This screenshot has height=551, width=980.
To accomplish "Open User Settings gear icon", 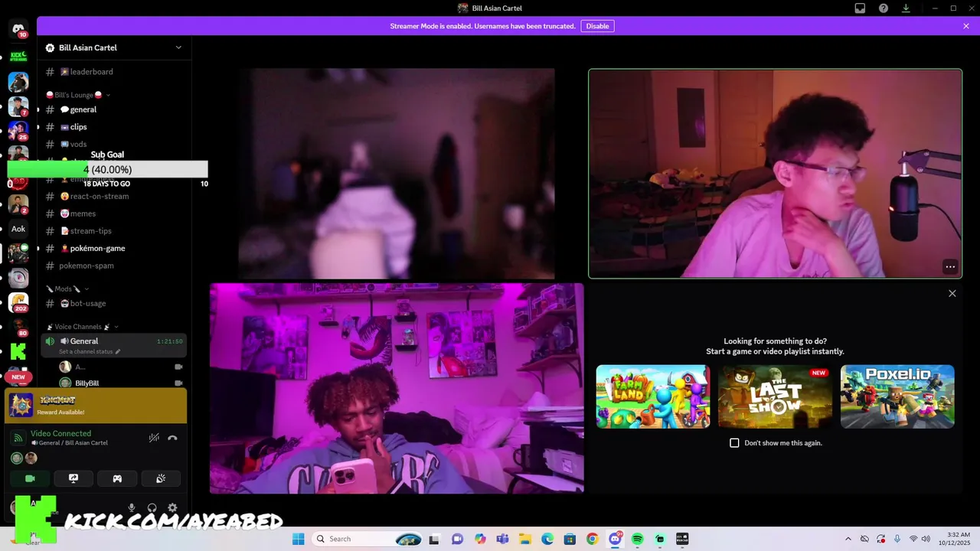I will click(x=172, y=507).
